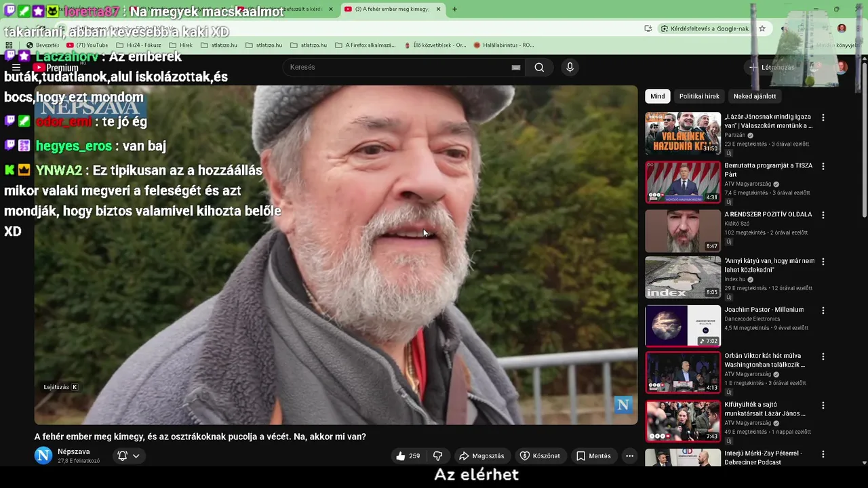
Task: Open the Élő közvetítések bookmark
Action: click(x=435, y=45)
